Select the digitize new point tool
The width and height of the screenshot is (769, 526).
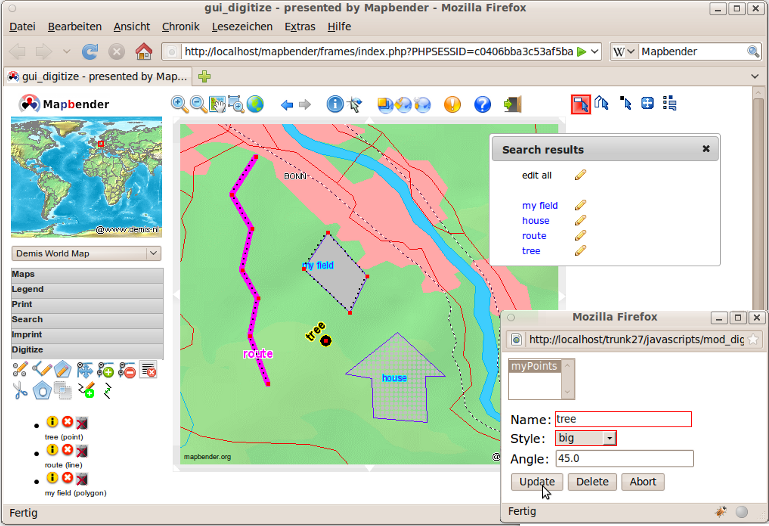point(20,370)
